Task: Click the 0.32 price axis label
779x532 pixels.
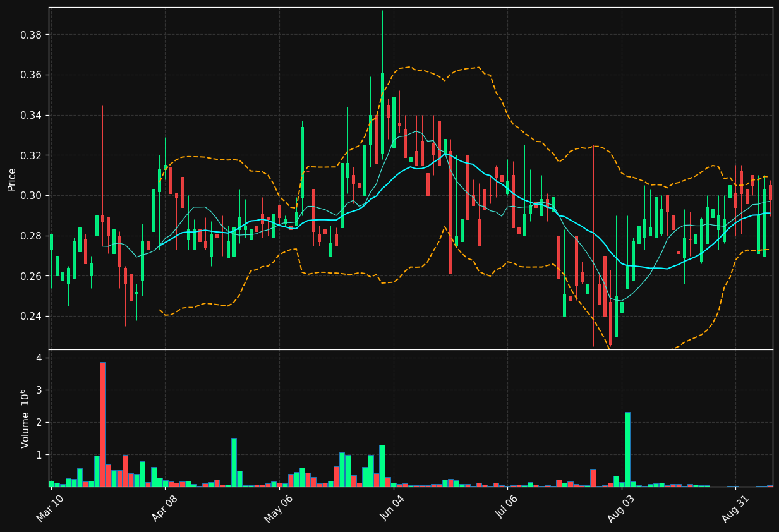Action: point(32,155)
